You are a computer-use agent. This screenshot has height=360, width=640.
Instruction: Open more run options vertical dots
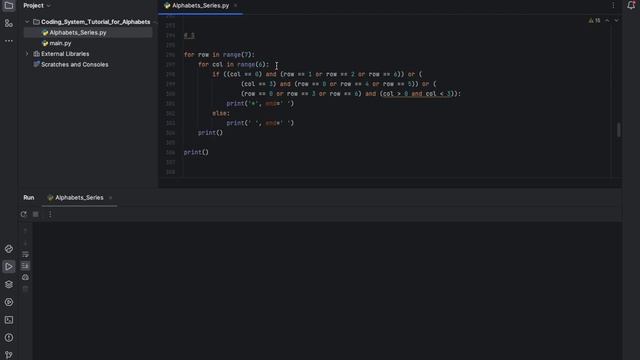(50, 214)
